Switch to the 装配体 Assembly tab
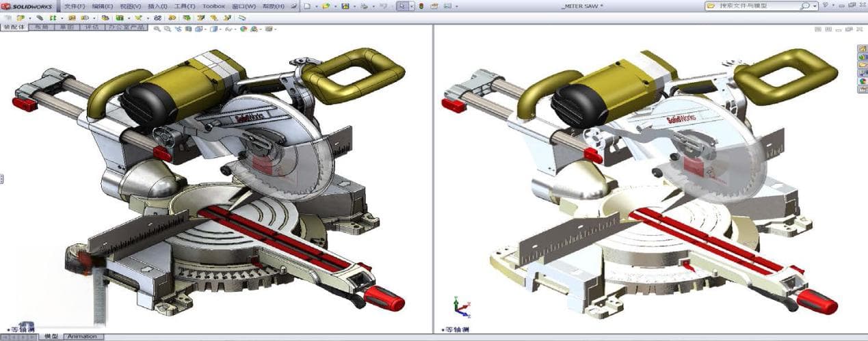Screen dimensions: 868x341 14,27
